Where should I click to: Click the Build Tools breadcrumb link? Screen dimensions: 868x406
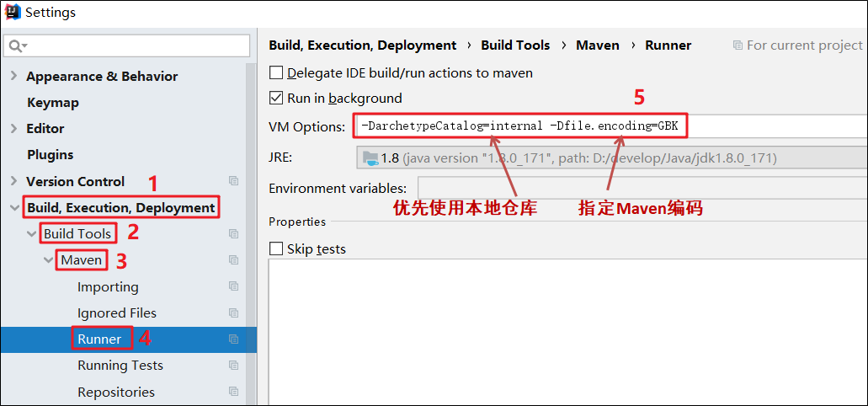515,45
